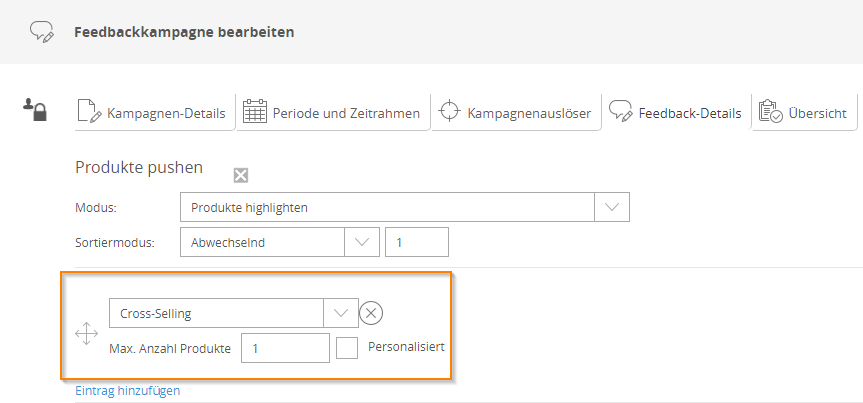Viewport: 863px width, 403px height.
Task: Click the document pencil icon on Kampagnen-Details
Action: (90, 111)
